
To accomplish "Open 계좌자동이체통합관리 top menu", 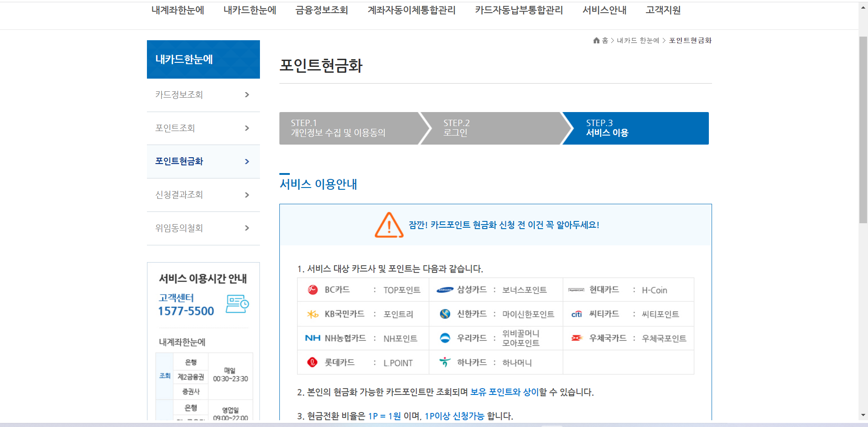I will click(x=411, y=10).
